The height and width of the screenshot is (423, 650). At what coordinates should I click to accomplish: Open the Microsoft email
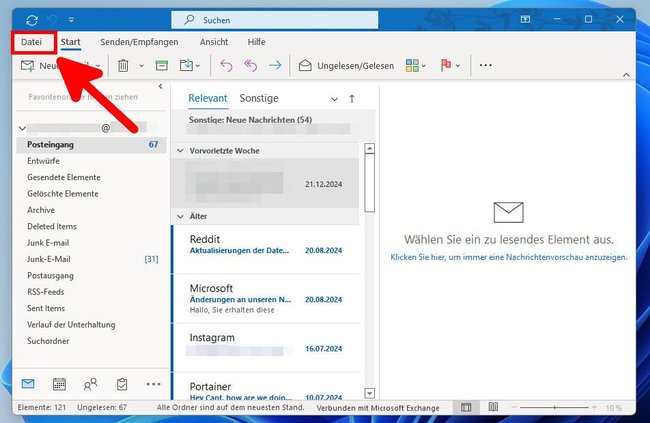(x=265, y=298)
